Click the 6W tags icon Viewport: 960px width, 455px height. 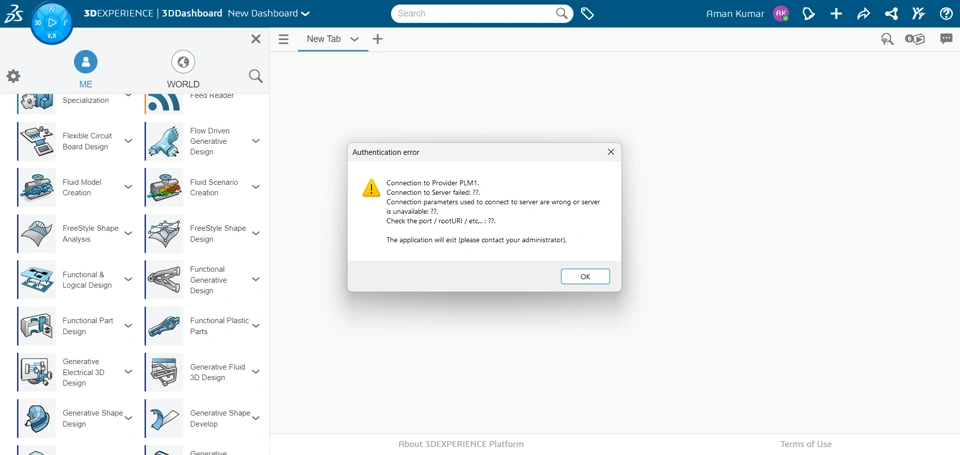(x=588, y=14)
